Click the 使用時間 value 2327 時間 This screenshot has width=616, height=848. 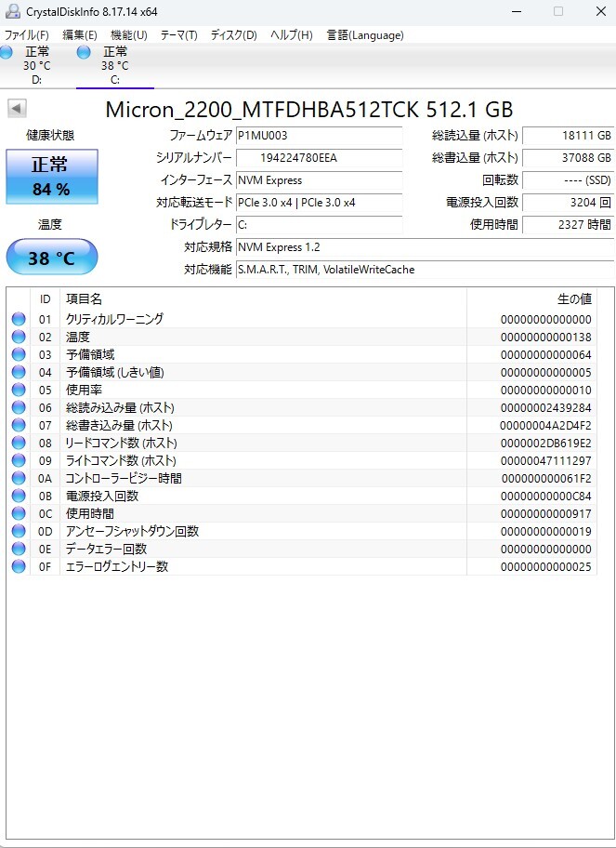click(x=569, y=225)
